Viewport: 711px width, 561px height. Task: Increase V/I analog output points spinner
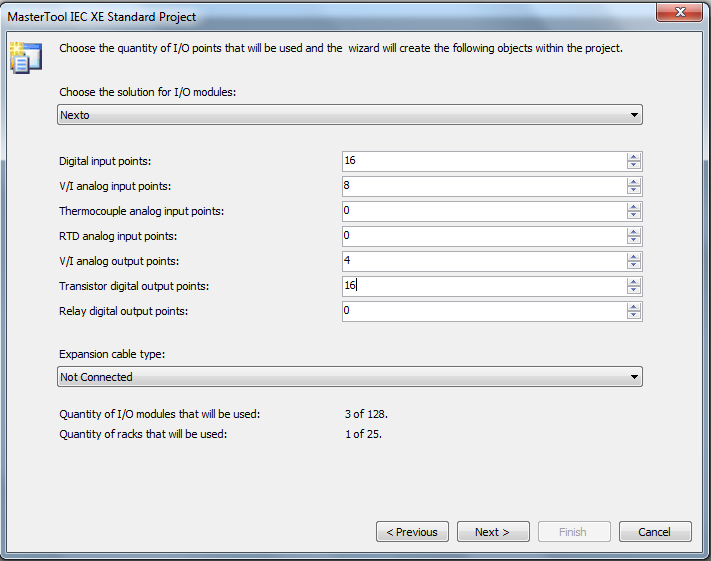point(633,257)
